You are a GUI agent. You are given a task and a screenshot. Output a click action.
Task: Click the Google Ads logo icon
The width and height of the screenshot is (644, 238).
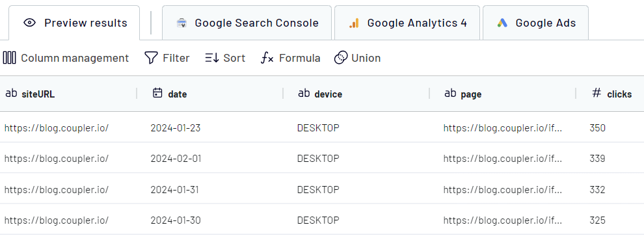502,23
